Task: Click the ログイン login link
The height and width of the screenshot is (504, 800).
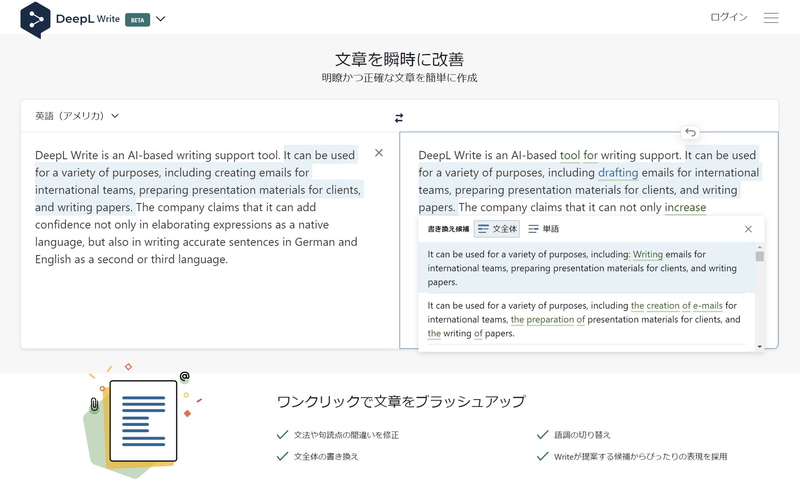Action: pos(729,17)
